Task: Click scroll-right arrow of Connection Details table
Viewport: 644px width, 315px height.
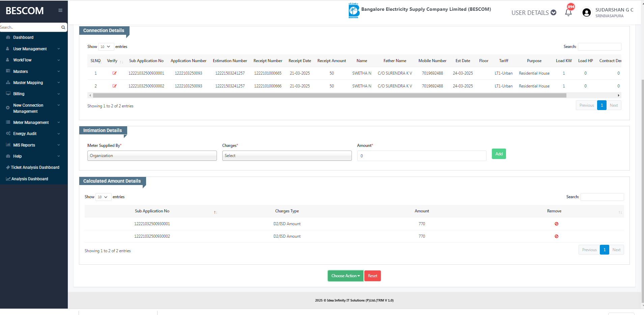Action: click(619, 96)
